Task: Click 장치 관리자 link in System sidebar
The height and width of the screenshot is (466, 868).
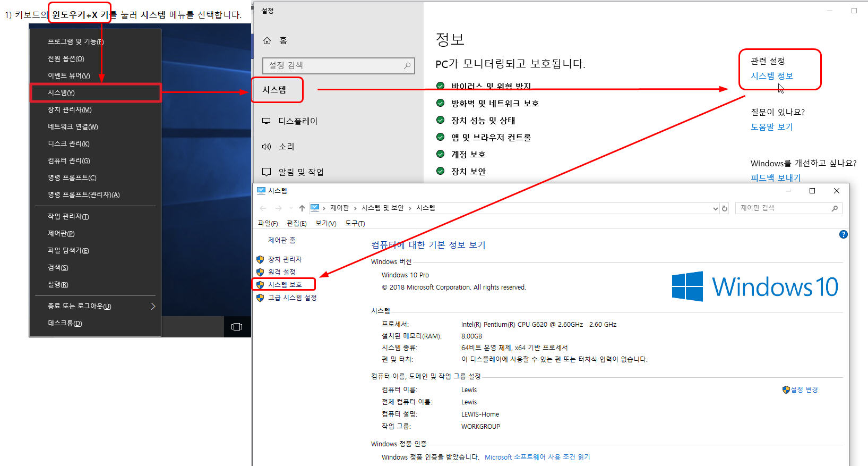Action: click(x=285, y=259)
